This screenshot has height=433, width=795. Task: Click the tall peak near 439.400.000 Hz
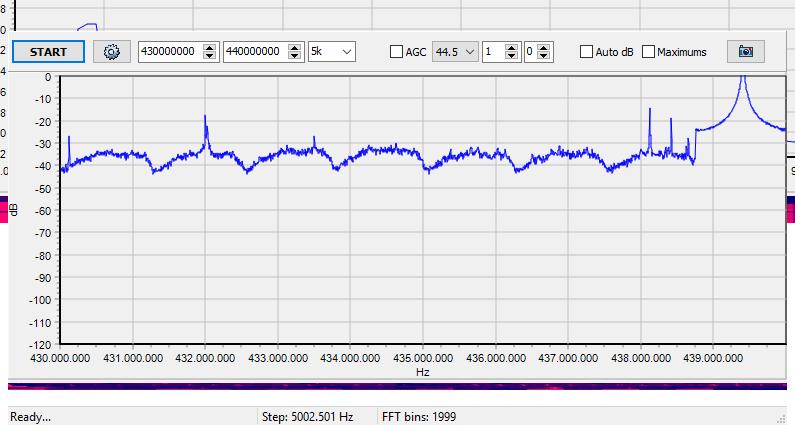click(742, 80)
